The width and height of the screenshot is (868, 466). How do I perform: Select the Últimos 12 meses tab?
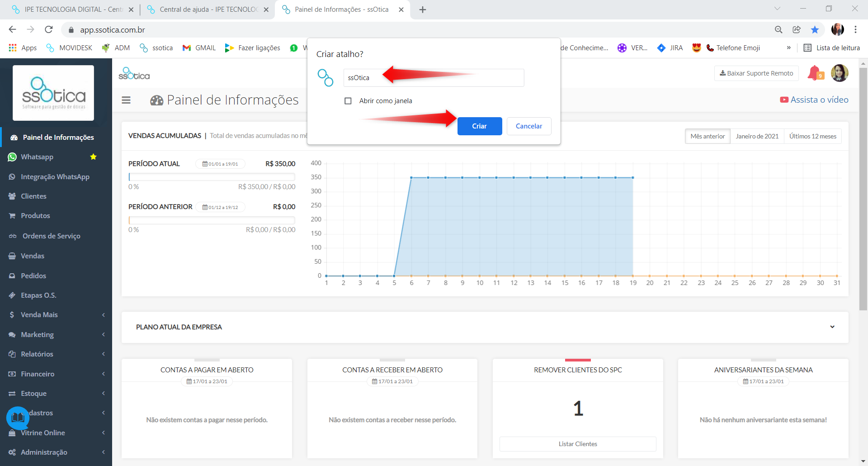(813, 136)
